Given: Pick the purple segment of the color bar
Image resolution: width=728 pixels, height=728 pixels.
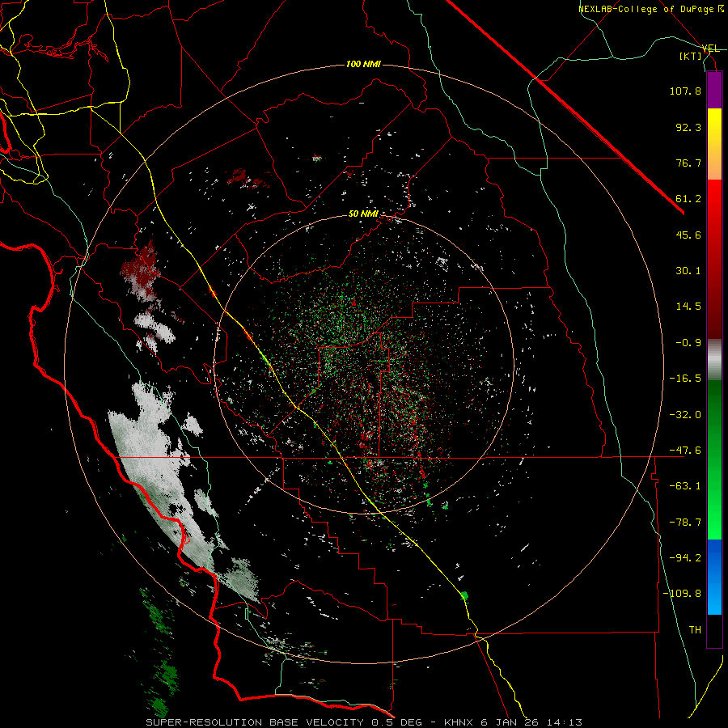Looking at the screenshot, I should [714, 91].
